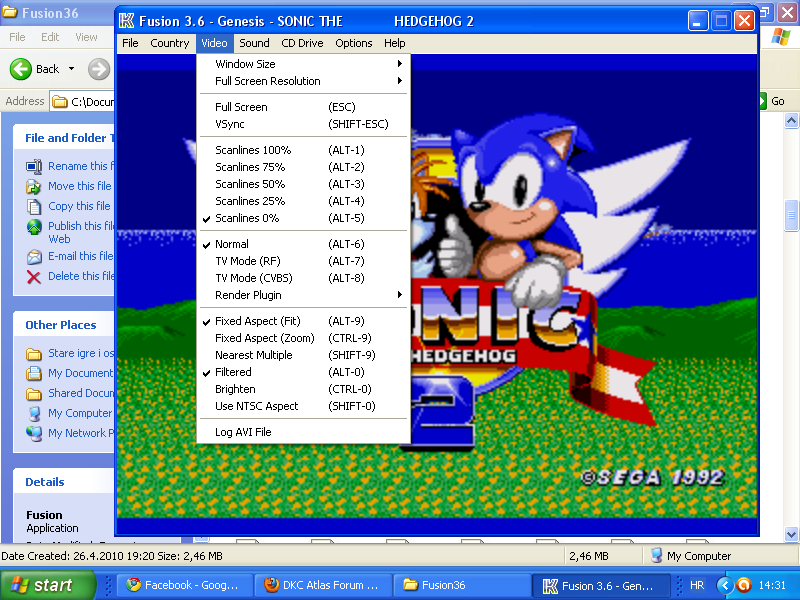
Task: Open the Sound menu
Action: tap(254, 43)
